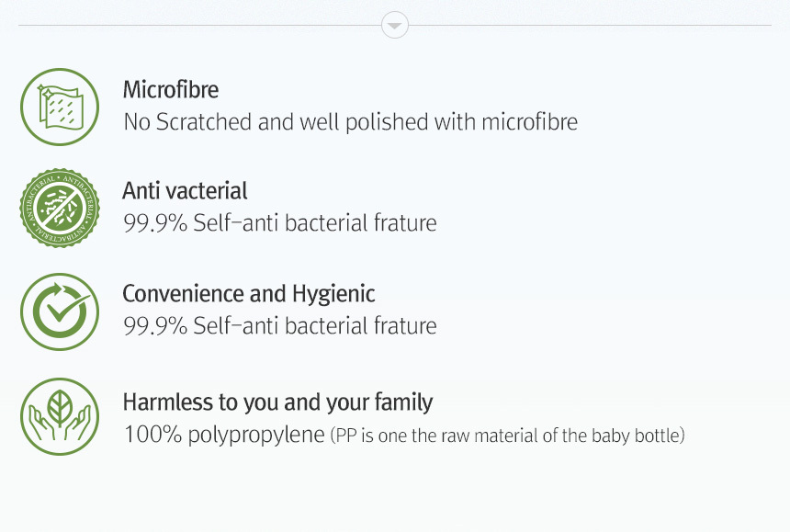Click the 99.9% line under Anti vacterial
790x532 pixels.
pos(279,222)
